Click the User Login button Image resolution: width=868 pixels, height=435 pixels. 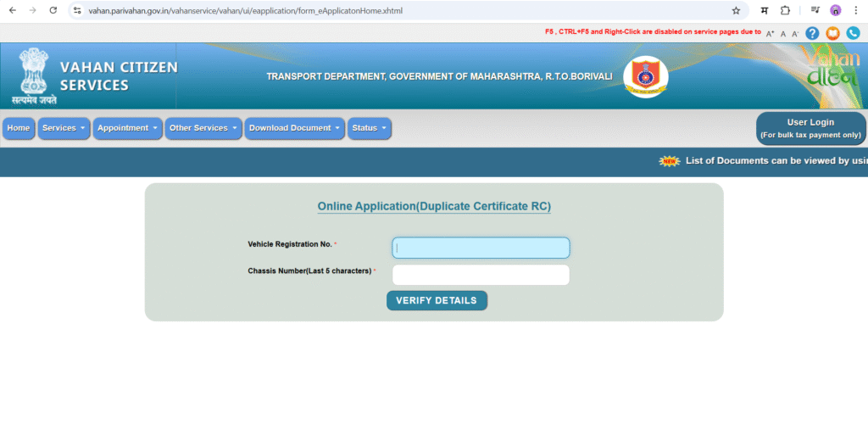tap(810, 128)
